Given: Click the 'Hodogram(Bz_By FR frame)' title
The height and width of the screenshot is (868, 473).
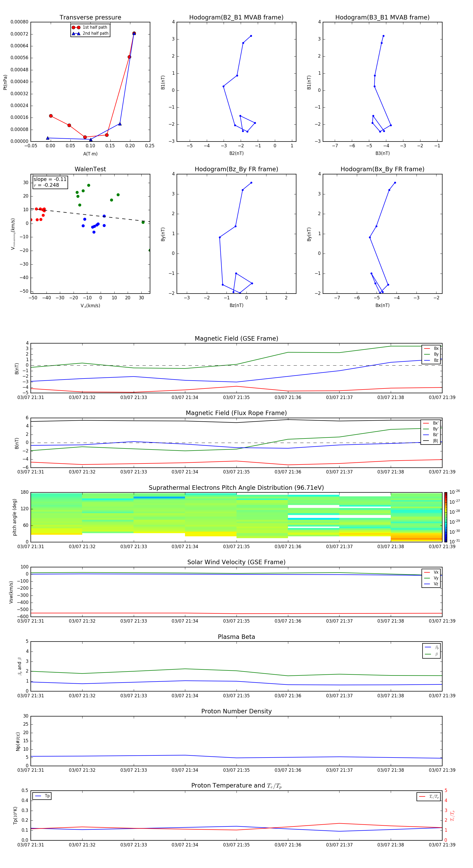Looking at the screenshot, I should [236, 169].
